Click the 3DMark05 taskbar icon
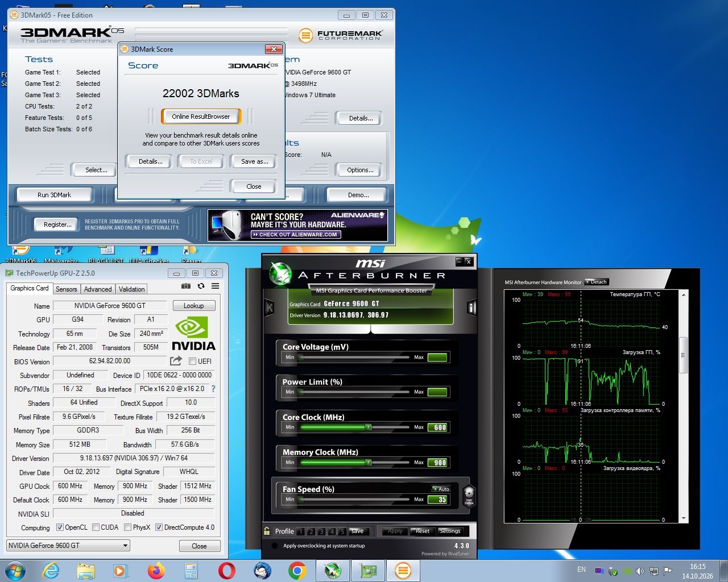 (x=403, y=571)
